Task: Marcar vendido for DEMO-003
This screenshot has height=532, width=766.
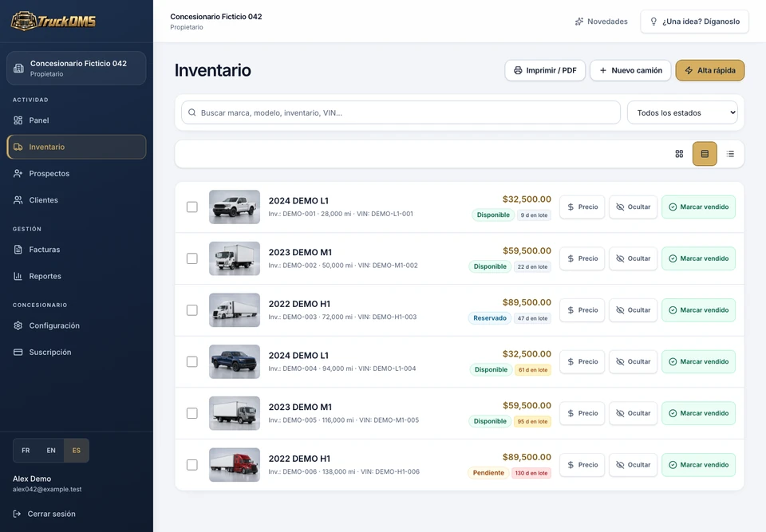Action: click(x=699, y=310)
